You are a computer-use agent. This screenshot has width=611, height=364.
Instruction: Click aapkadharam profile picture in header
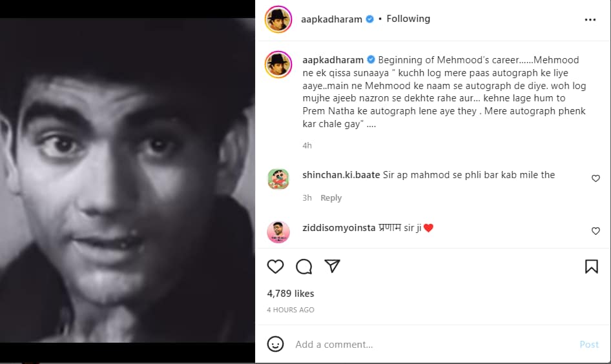point(278,19)
